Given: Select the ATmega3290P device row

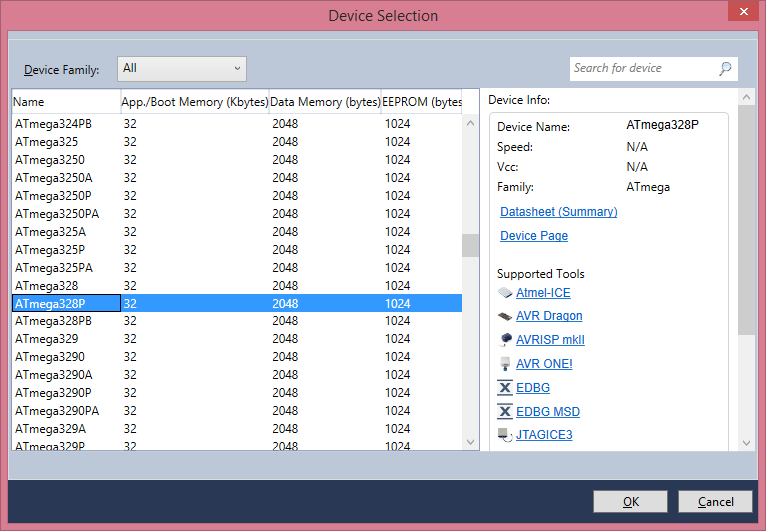Looking at the screenshot, I should coord(237,393).
